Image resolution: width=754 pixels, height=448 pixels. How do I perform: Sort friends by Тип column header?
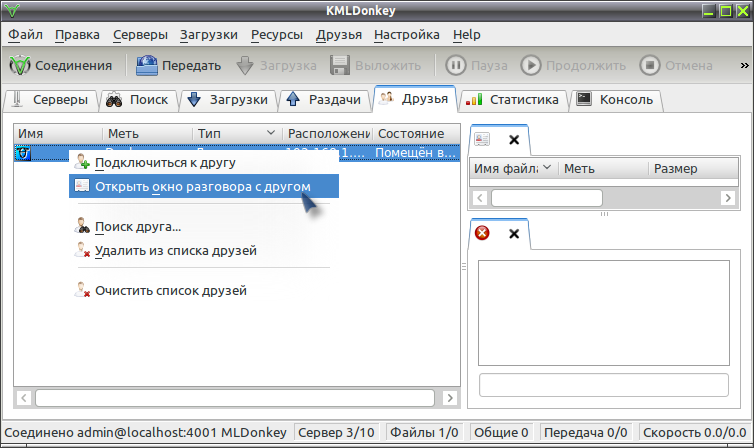(x=238, y=134)
